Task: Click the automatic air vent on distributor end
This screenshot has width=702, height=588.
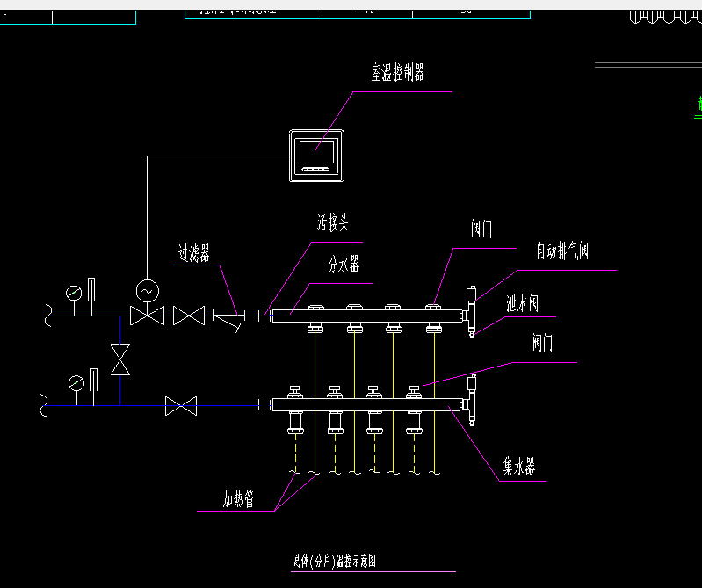Action: [471, 294]
